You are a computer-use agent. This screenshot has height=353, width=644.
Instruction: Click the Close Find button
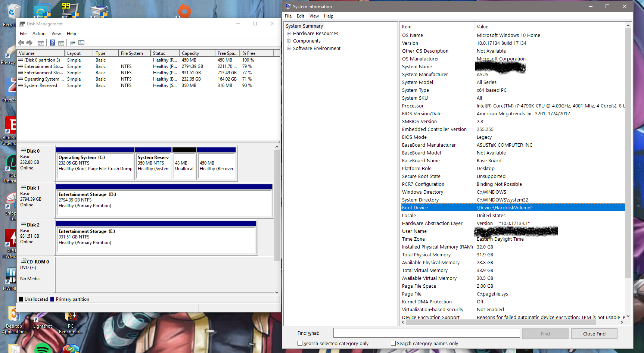point(594,334)
